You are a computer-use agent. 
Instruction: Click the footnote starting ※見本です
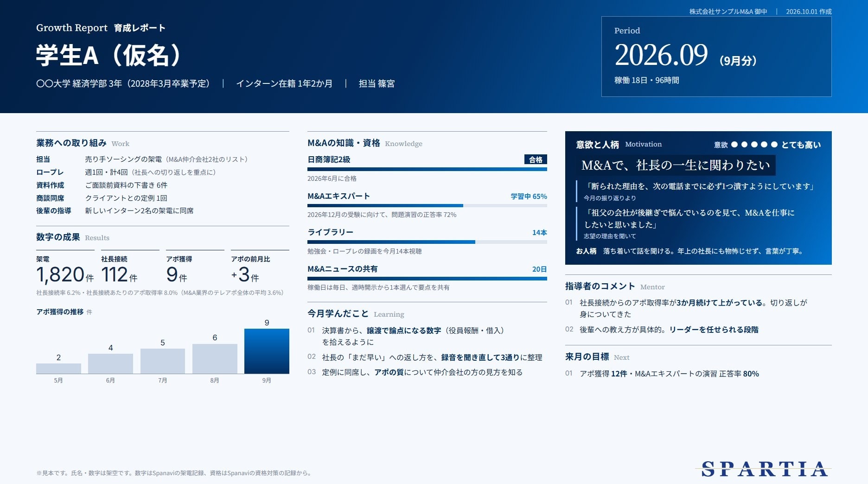[175, 473]
